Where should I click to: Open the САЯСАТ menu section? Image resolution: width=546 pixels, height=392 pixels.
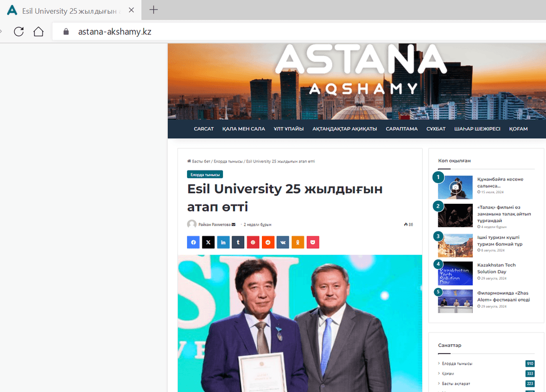pyautogui.click(x=204, y=129)
